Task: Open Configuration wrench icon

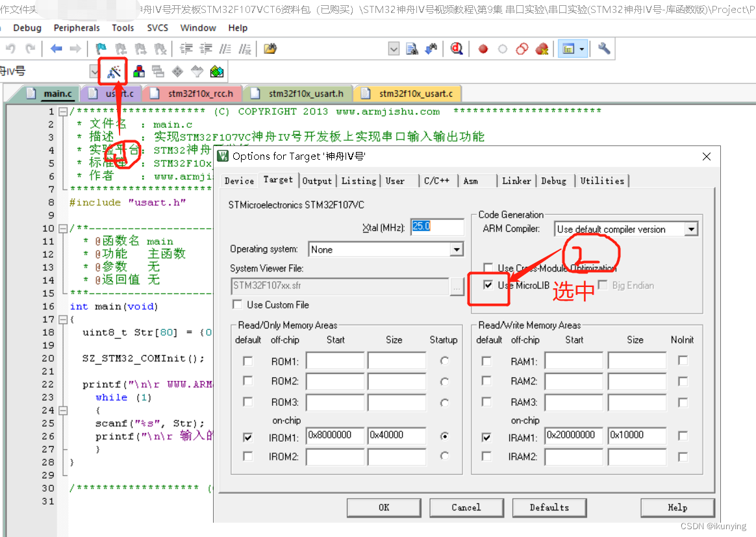Action: click(604, 49)
